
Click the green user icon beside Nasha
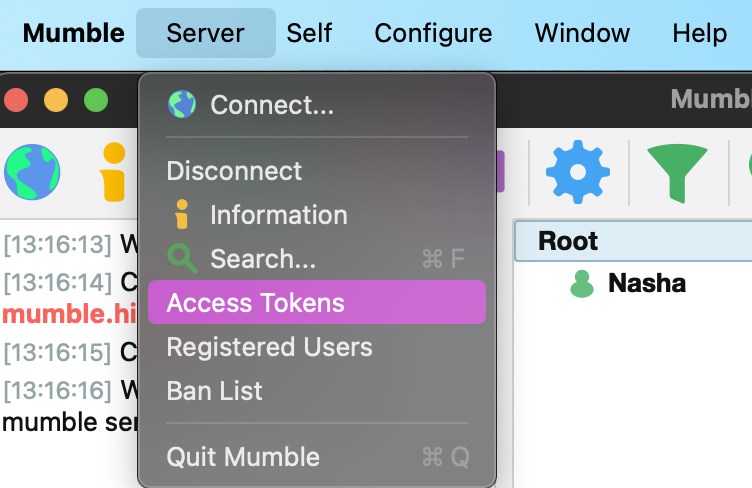click(x=581, y=284)
